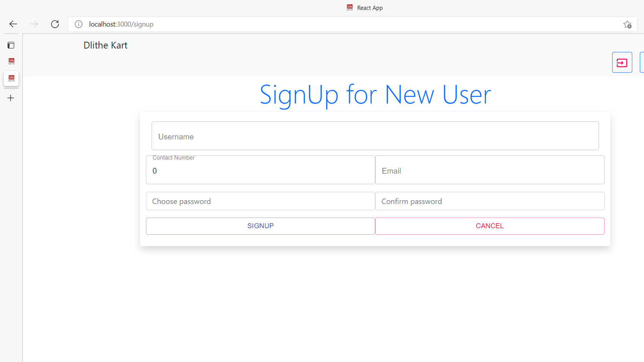The height and width of the screenshot is (362, 644).
Task: Click inside the Email field
Action: (489, 171)
